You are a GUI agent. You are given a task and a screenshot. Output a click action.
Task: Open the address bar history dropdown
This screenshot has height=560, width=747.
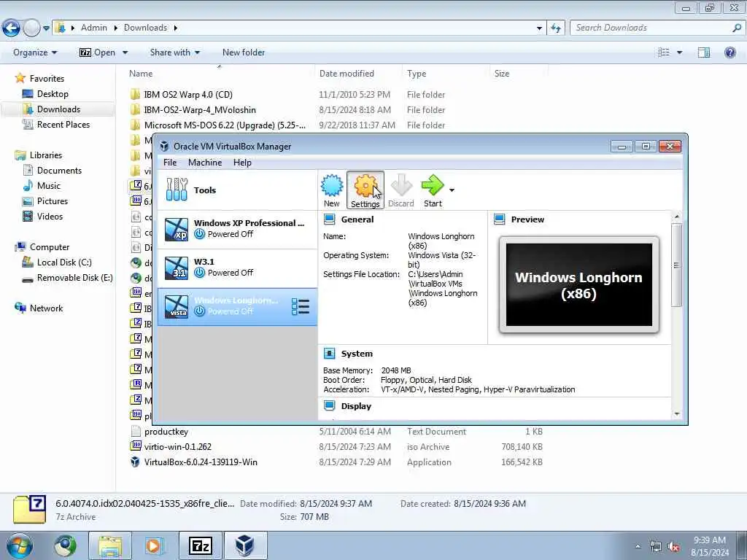click(539, 28)
